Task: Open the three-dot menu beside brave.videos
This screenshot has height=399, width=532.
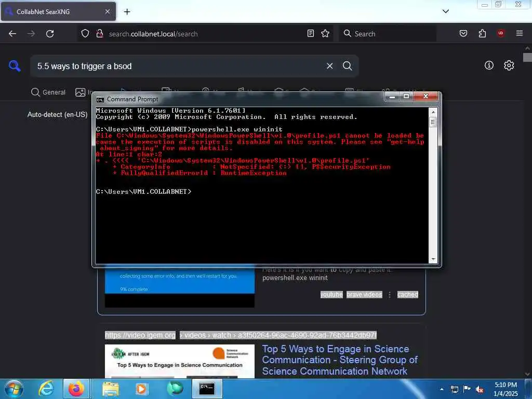Action: (x=390, y=295)
